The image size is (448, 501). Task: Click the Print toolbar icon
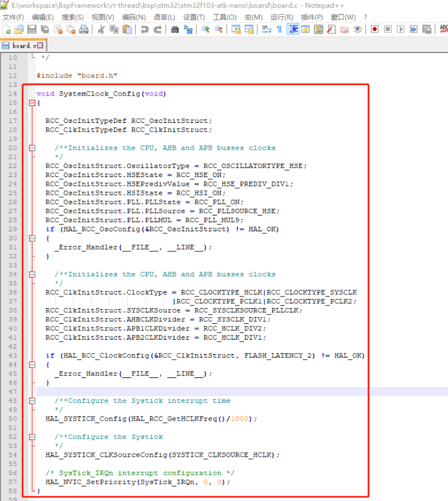click(84, 29)
